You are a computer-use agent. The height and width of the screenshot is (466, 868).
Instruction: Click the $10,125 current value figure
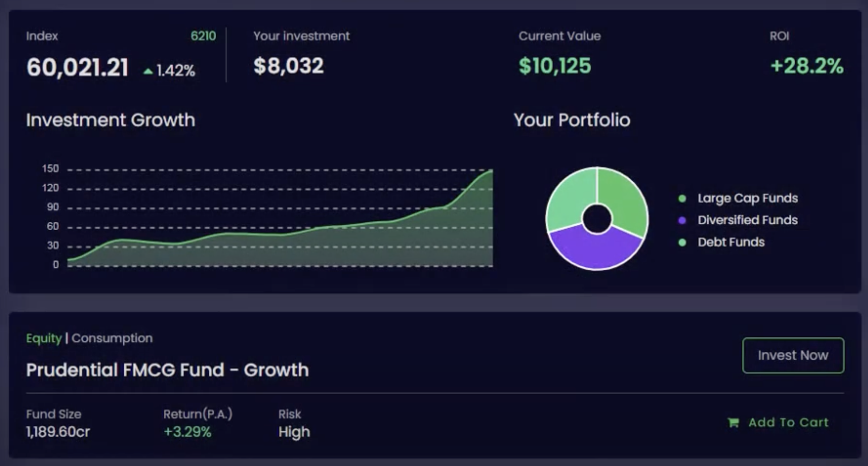[x=555, y=66]
